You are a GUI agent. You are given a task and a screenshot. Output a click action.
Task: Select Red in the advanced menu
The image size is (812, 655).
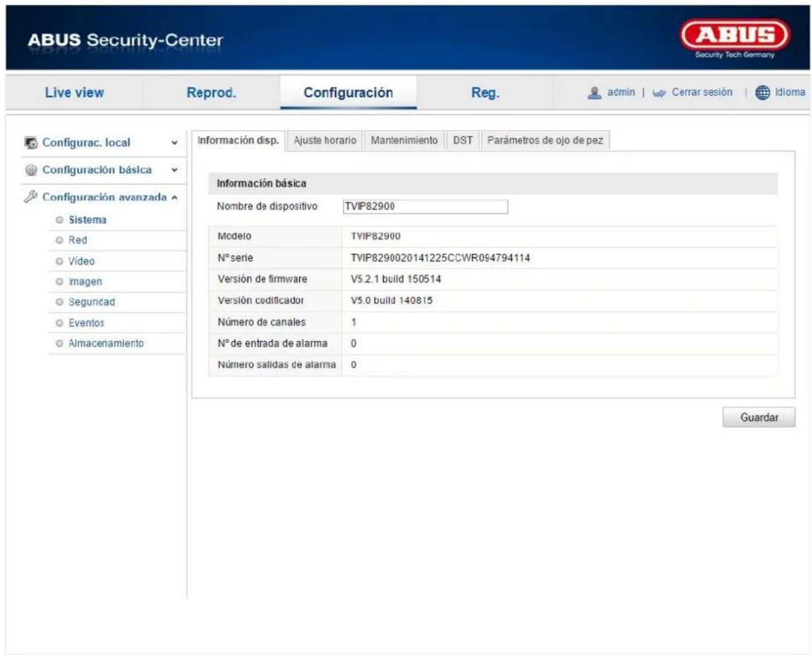click(x=78, y=240)
